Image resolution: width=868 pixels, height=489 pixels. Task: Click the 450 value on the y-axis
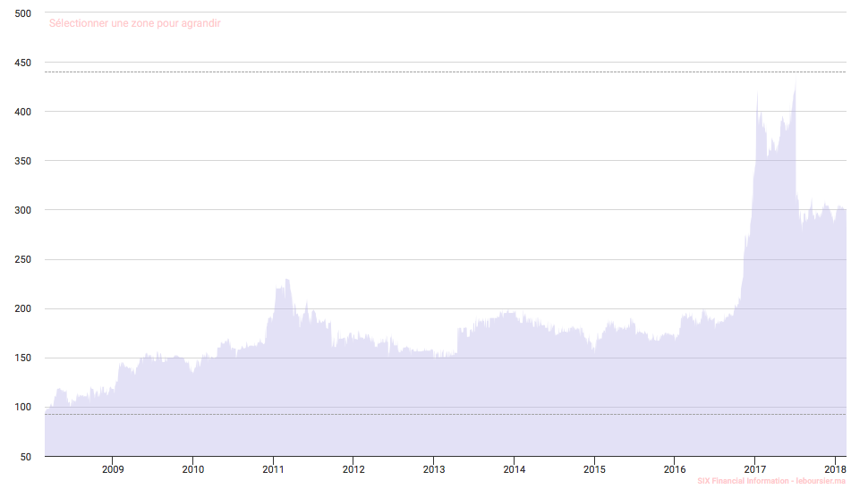[23, 63]
